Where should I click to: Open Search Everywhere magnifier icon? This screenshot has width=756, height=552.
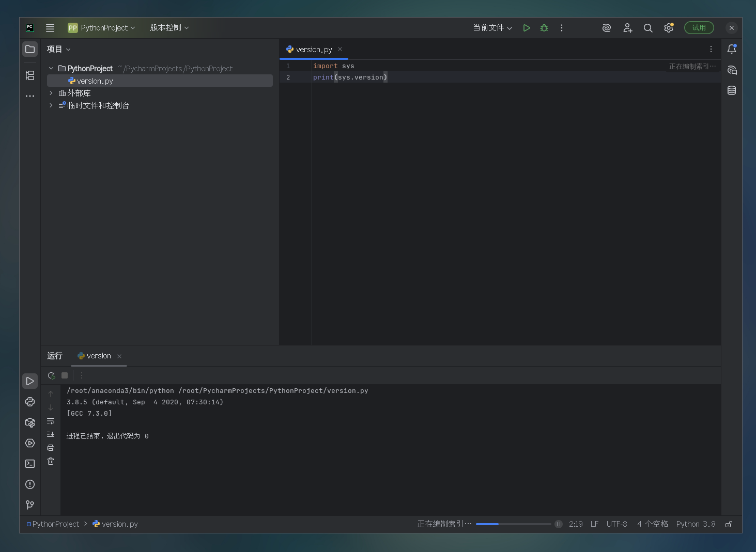point(648,28)
